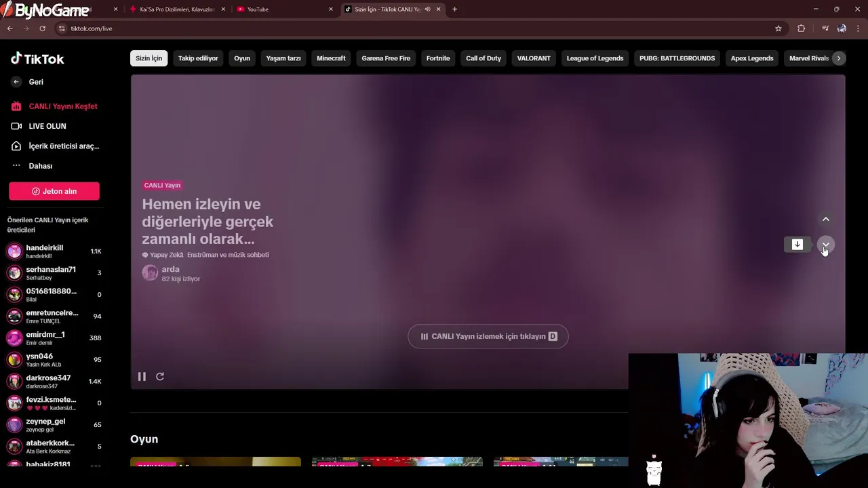Select VALORANT category tab
The width and height of the screenshot is (868, 488).
tap(534, 58)
